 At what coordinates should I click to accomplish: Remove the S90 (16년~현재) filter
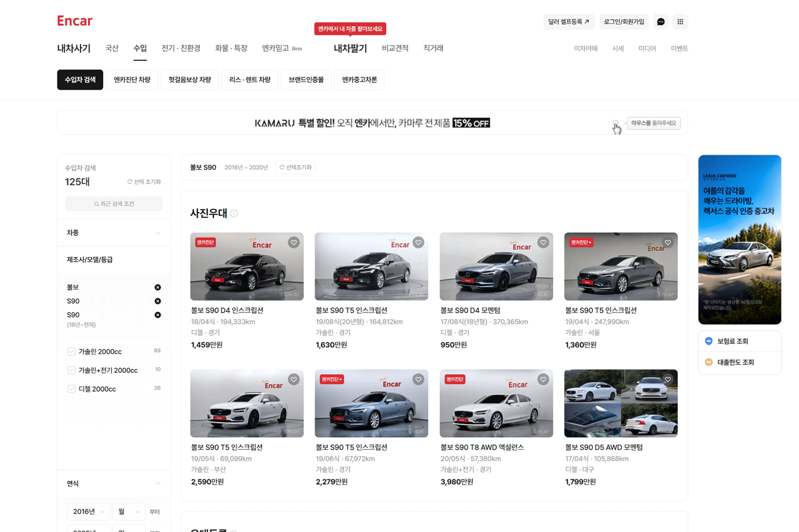[157, 315]
